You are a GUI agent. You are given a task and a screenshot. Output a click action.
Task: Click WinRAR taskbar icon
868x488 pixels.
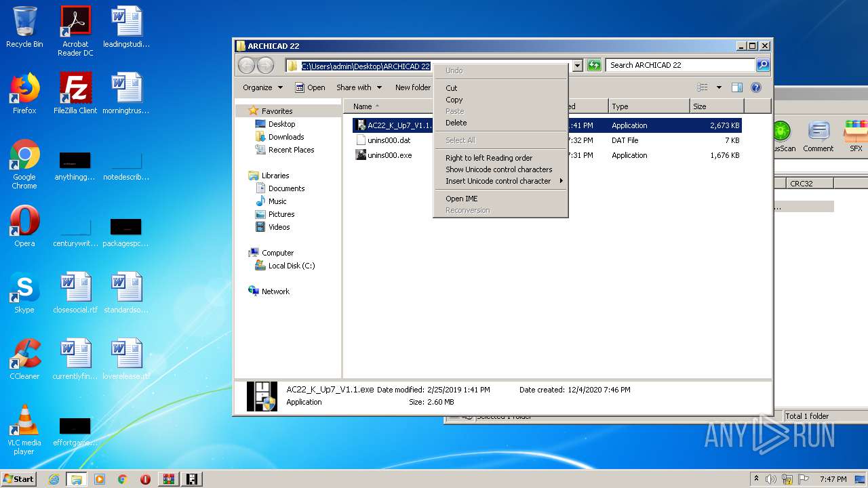tap(168, 479)
